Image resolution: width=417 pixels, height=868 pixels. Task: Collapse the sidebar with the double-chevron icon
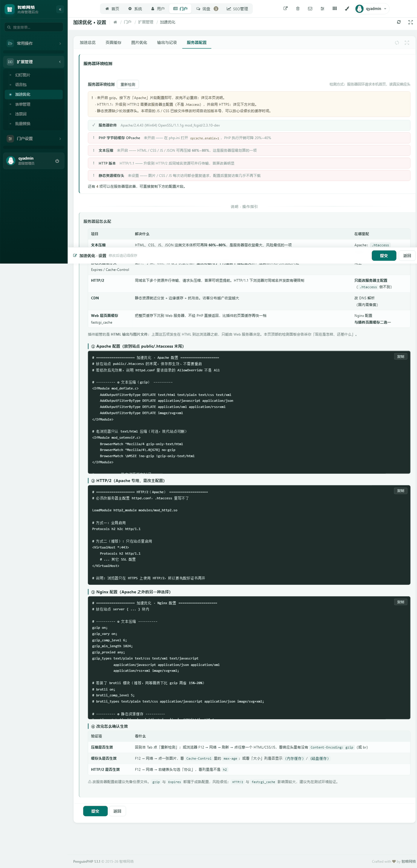point(60,9)
